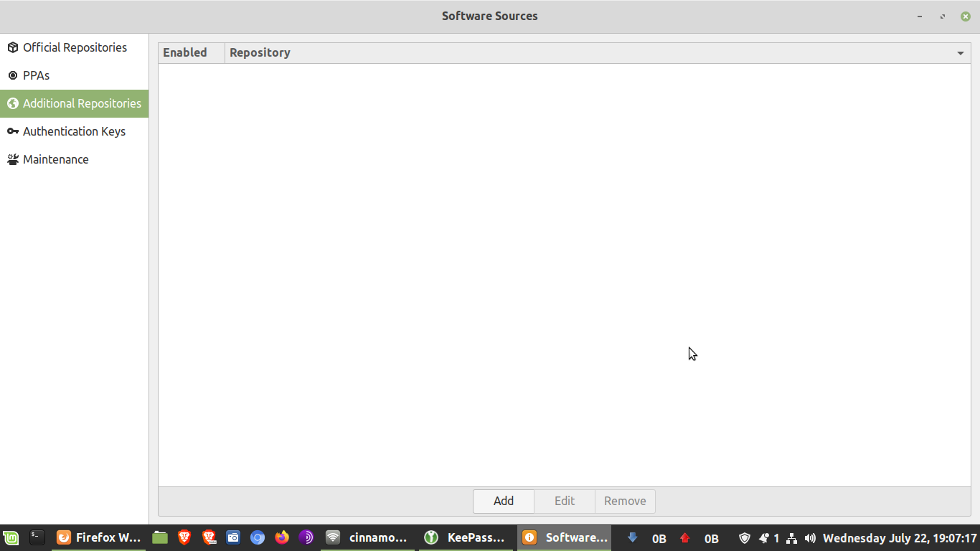Click the volume icon in the system tray
The height and width of the screenshot is (551, 980).
click(x=810, y=537)
